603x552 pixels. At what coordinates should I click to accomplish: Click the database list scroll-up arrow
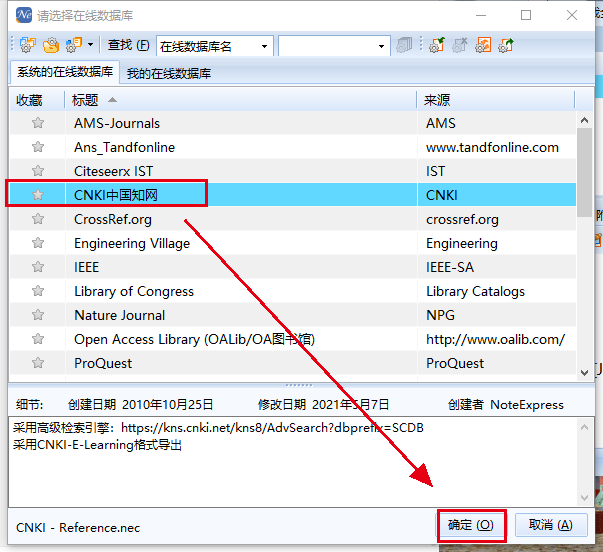[x=585, y=120]
